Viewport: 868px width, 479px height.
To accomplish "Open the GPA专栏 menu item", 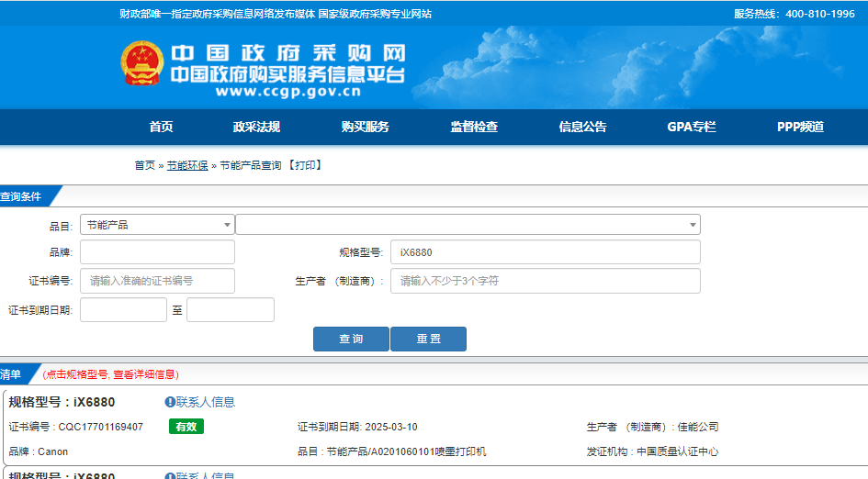I will (691, 128).
